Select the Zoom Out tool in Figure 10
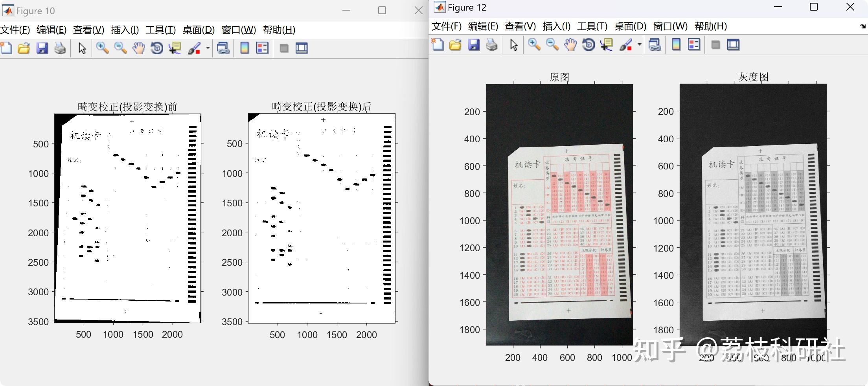The image size is (868, 386). point(120,48)
